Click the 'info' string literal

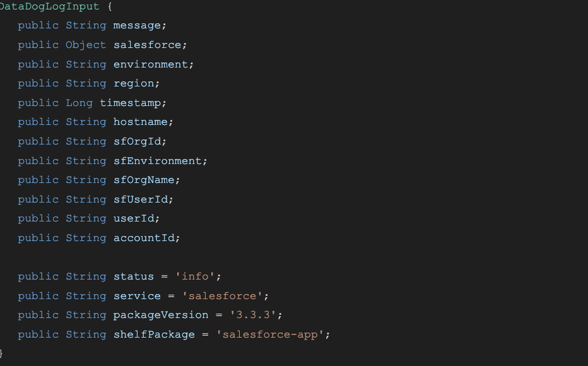coord(195,277)
